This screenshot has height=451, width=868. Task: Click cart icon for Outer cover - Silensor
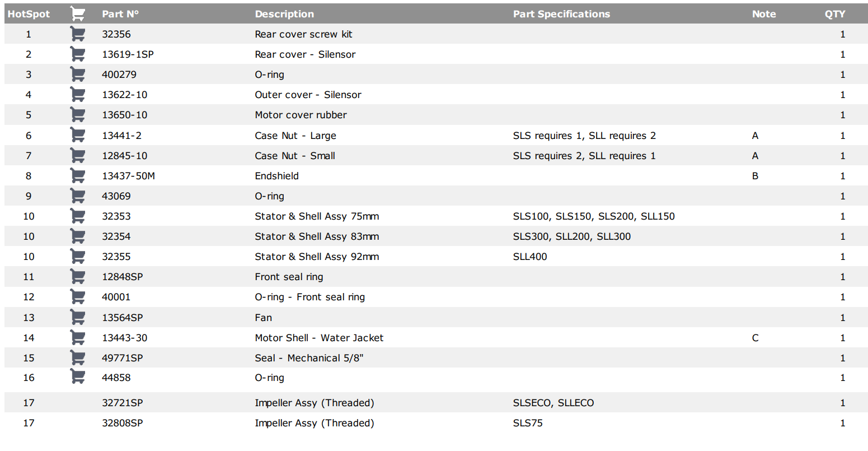click(x=78, y=95)
